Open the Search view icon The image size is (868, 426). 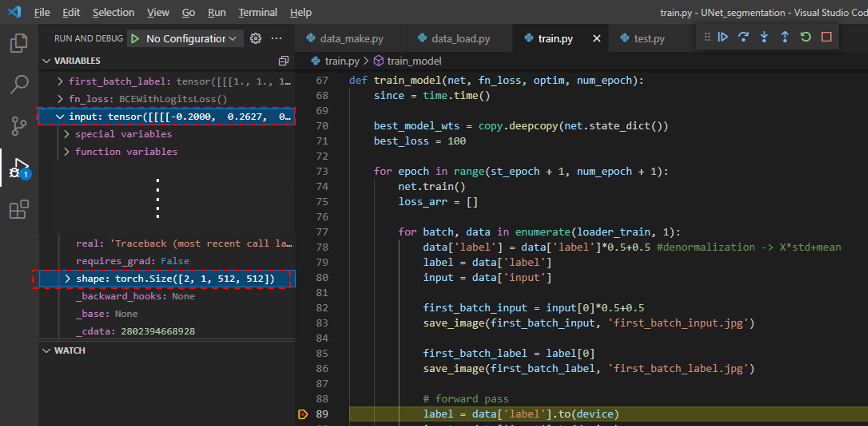pyautogui.click(x=19, y=84)
